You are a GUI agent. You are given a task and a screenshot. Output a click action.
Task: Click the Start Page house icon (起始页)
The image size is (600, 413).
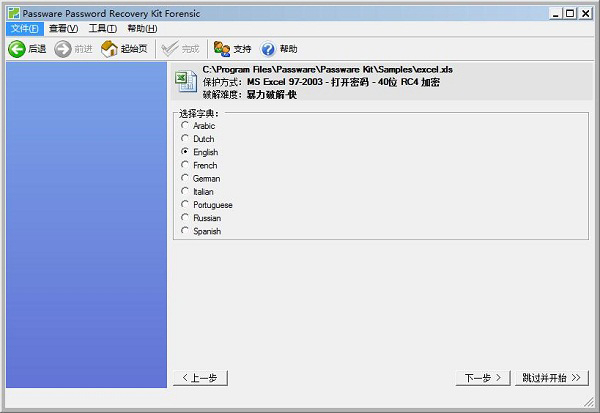coord(110,49)
